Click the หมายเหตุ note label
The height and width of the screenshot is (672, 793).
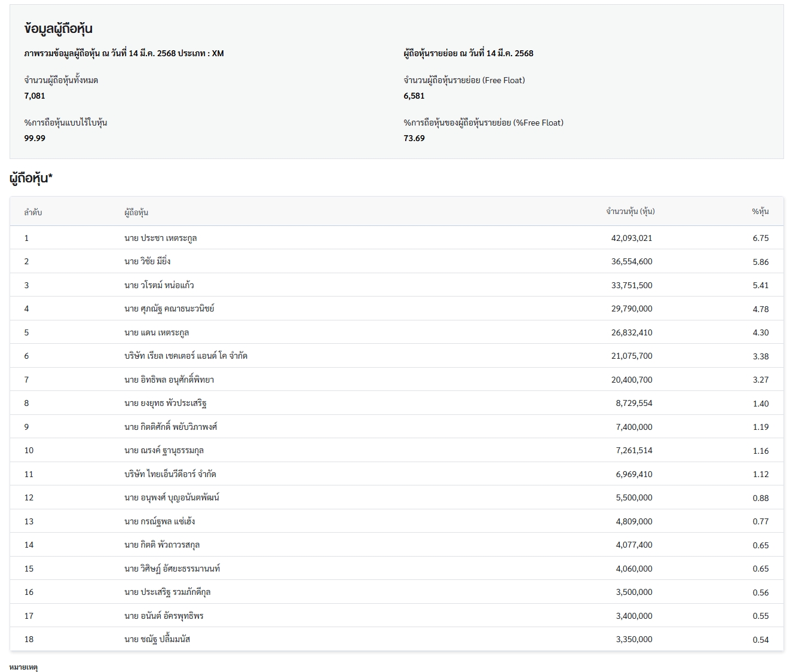coord(24,667)
